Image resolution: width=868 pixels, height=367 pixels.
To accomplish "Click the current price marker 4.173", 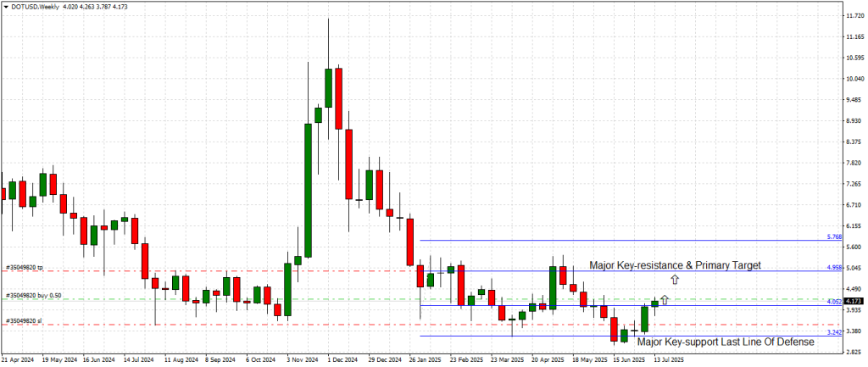I will (854, 301).
